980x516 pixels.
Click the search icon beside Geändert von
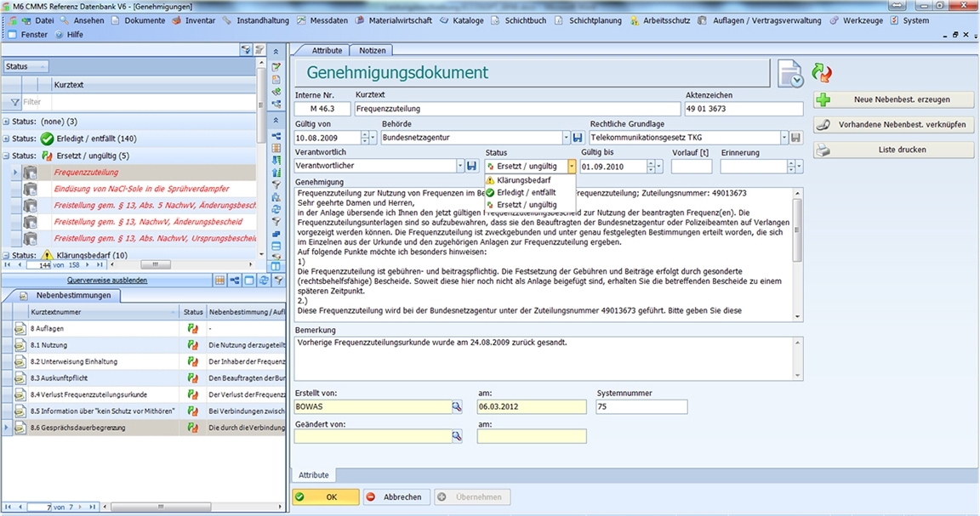pos(457,436)
